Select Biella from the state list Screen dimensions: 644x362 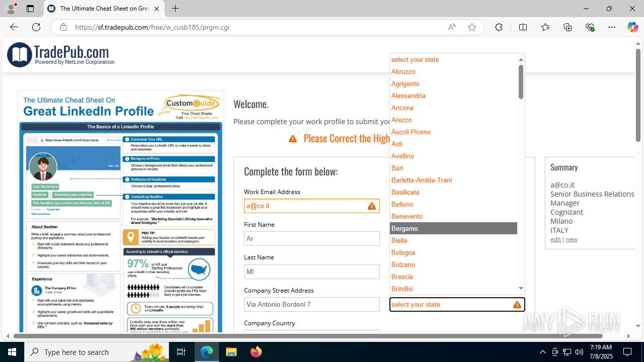[453, 240]
